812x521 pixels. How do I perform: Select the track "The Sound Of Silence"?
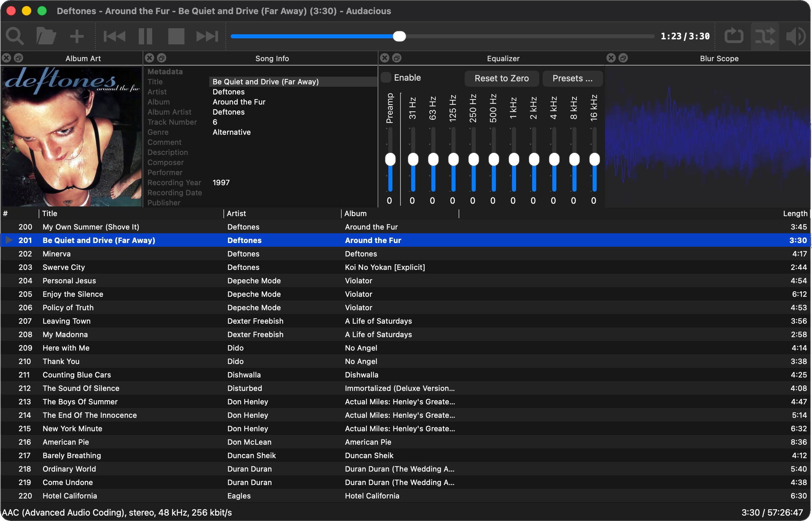tap(405, 388)
